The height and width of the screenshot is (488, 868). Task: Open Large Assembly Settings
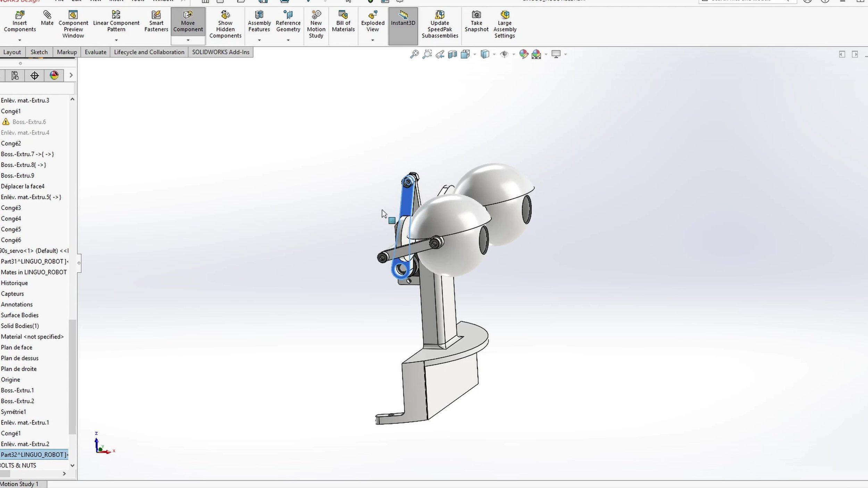(504, 24)
